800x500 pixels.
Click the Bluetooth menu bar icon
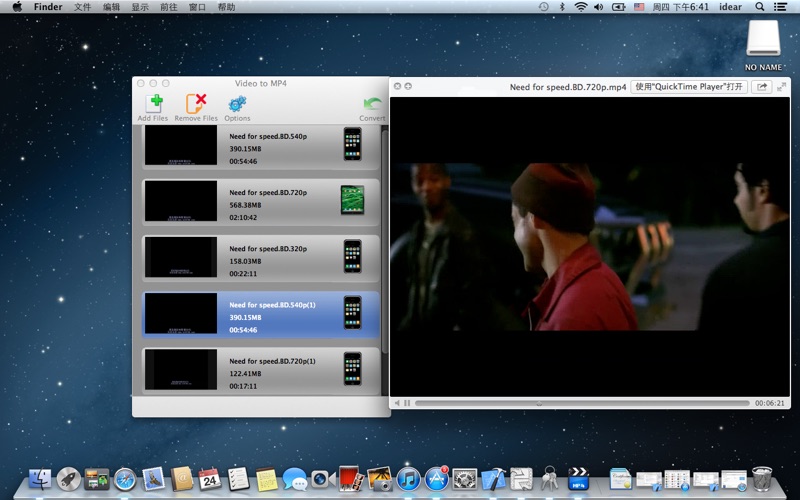coord(562,7)
